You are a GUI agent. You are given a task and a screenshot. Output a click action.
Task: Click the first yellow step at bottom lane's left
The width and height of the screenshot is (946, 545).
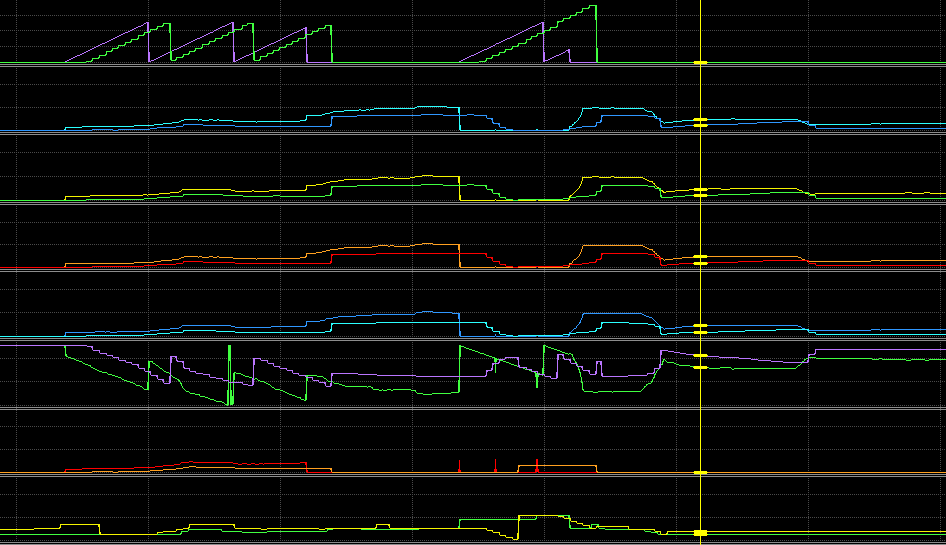coord(80,525)
